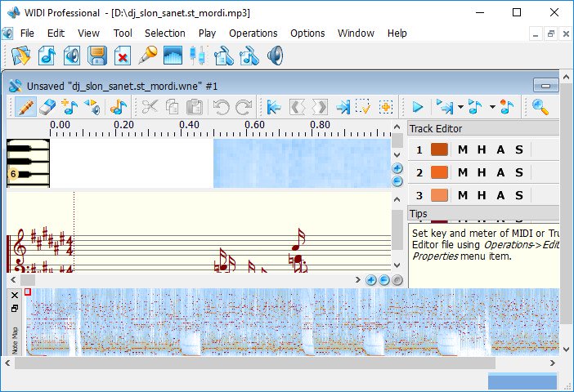Viewport: 574px width, 392px height.
Task: Open the mixer sliders icon
Action: click(x=198, y=56)
